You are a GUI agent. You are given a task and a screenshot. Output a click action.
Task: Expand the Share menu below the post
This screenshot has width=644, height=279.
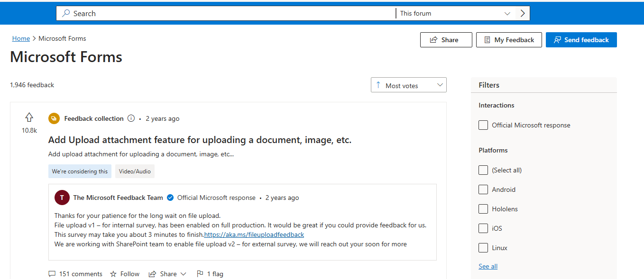pos(167,274)
